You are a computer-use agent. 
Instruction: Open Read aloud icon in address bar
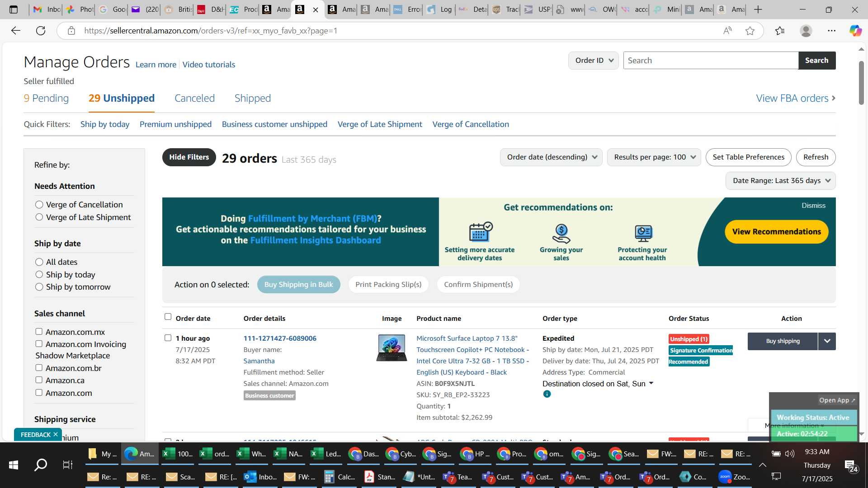pos(727,31)
